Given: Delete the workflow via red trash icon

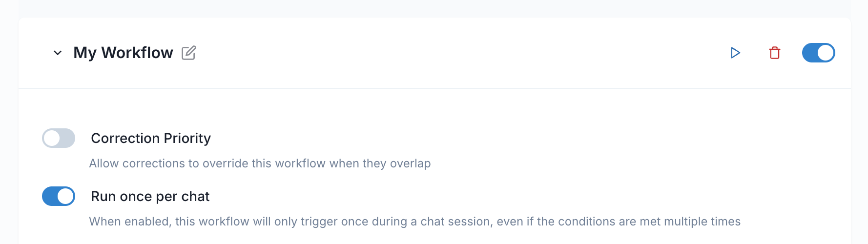Looking at the screenshot, I should tap(775, 53).
